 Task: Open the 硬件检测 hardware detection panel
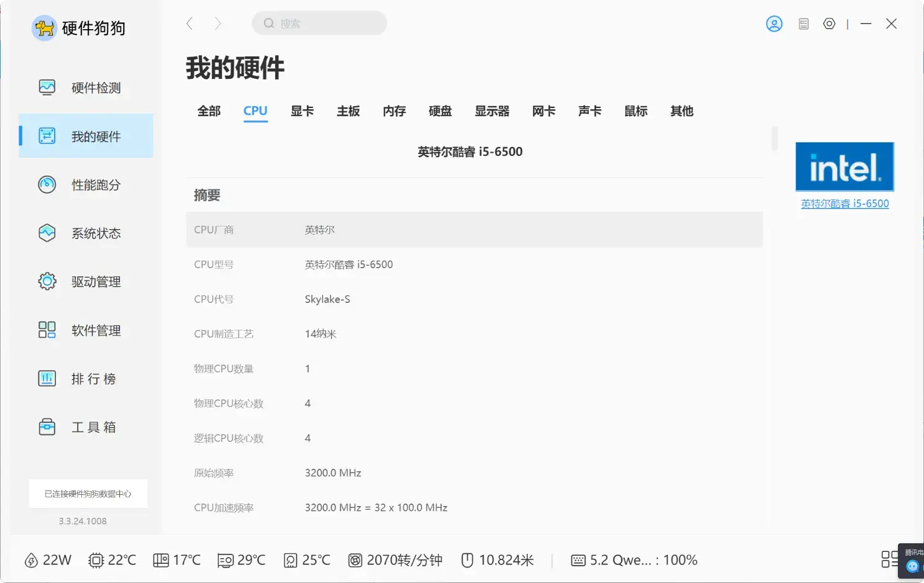click(x=85, y=88)
